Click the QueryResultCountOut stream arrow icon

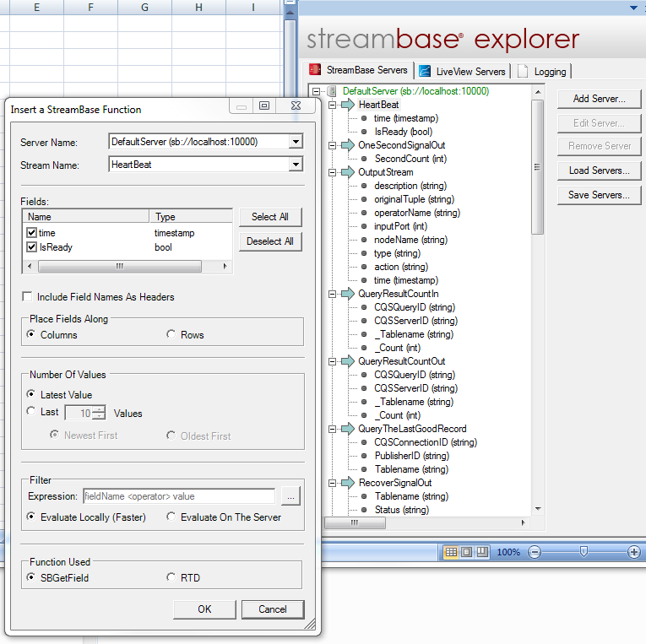348,361
